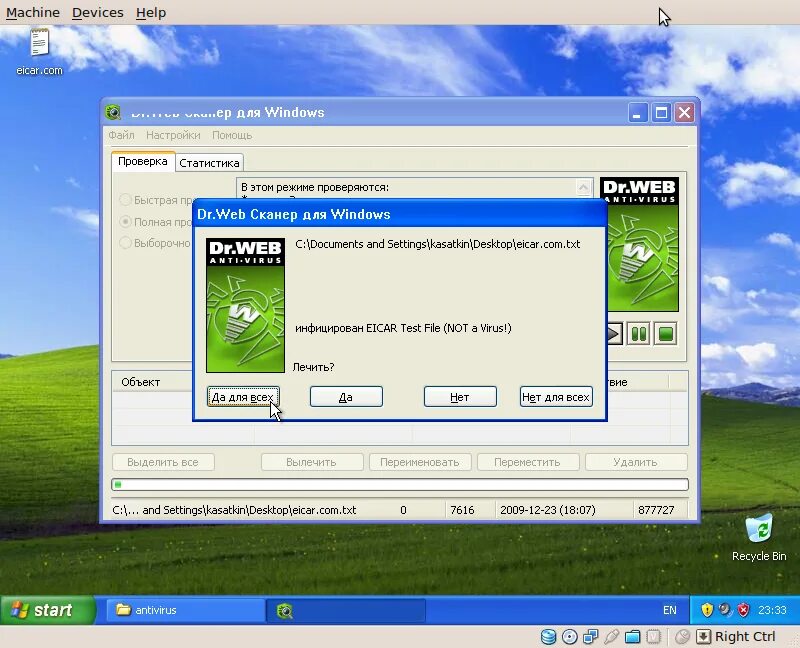The width and height of the screenshot is (800, 648).
Task: Click the Вылечить button
Action: click(x=311, y=462)
